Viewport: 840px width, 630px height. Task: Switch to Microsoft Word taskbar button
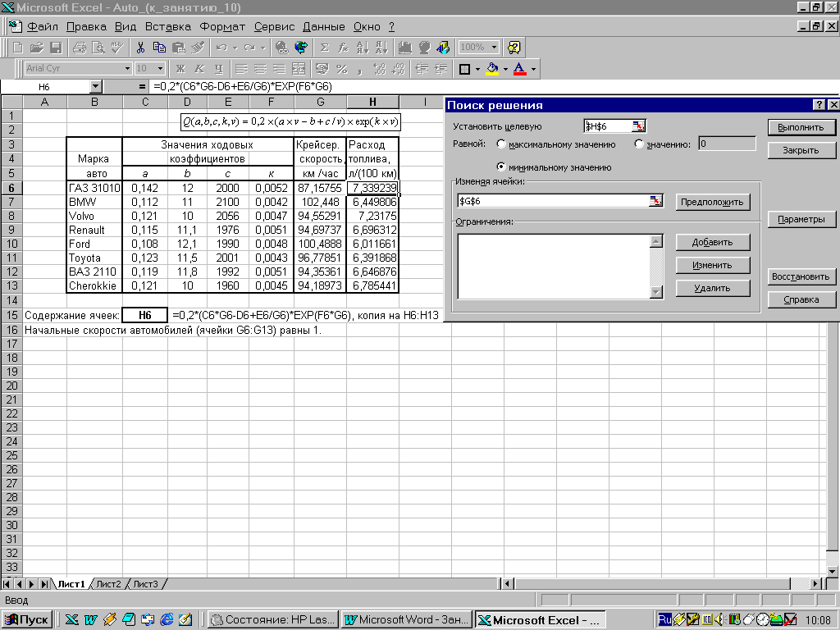pyautogui.click(x=406, y=620)
